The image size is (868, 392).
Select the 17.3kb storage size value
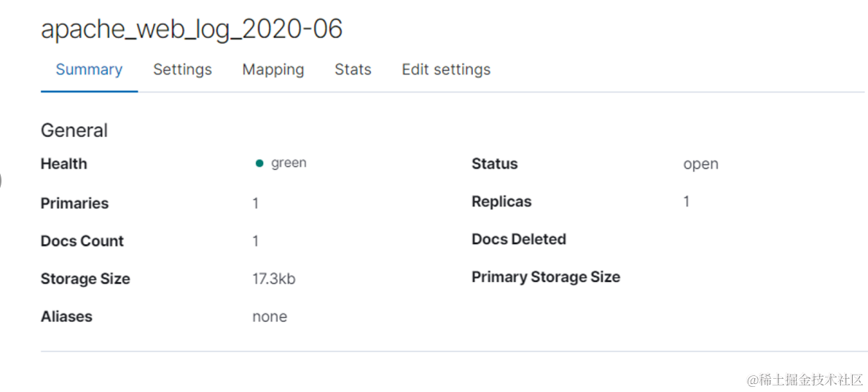click(274, 279)
